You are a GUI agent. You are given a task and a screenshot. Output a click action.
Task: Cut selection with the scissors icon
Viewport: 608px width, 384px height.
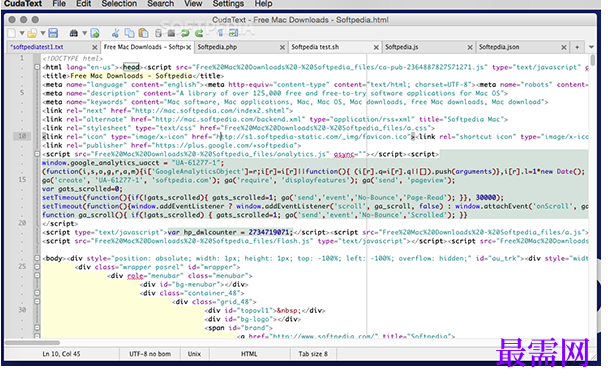pyautogui.click(x=115, y=33)
